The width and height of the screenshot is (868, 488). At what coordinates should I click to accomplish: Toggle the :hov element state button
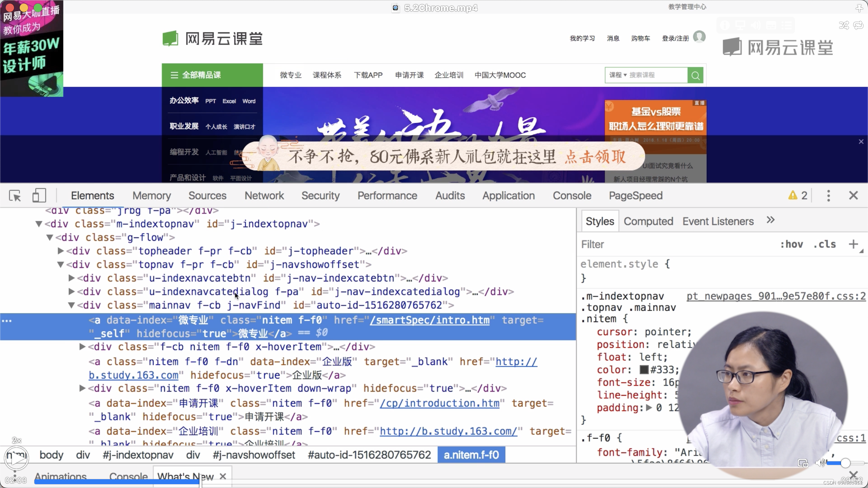tap(792, 244)
